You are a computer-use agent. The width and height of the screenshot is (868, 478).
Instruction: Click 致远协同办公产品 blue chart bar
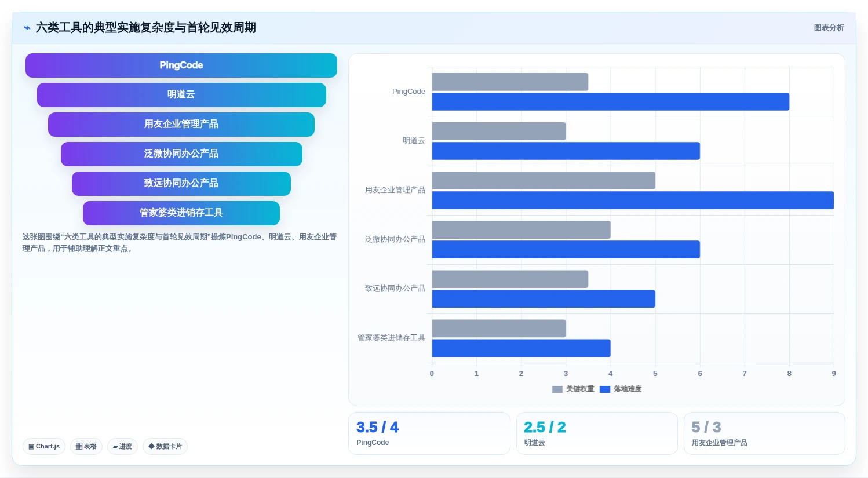(544, 298)
